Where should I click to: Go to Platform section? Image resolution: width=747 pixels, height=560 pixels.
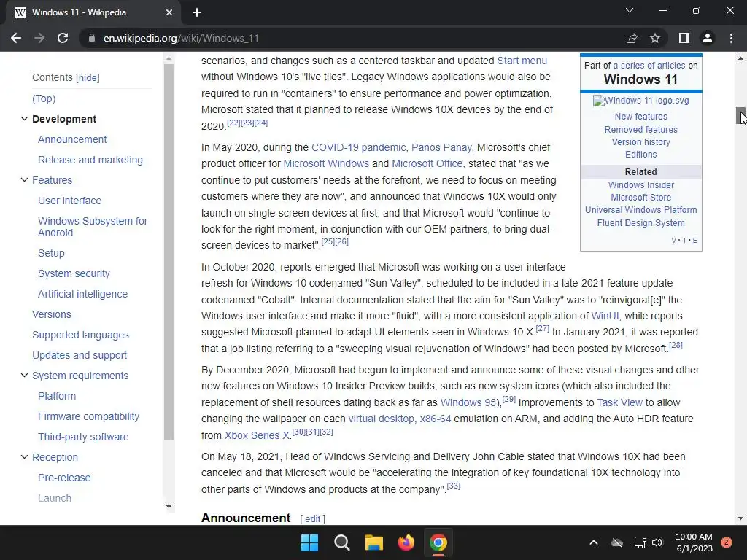coord(57,396)
